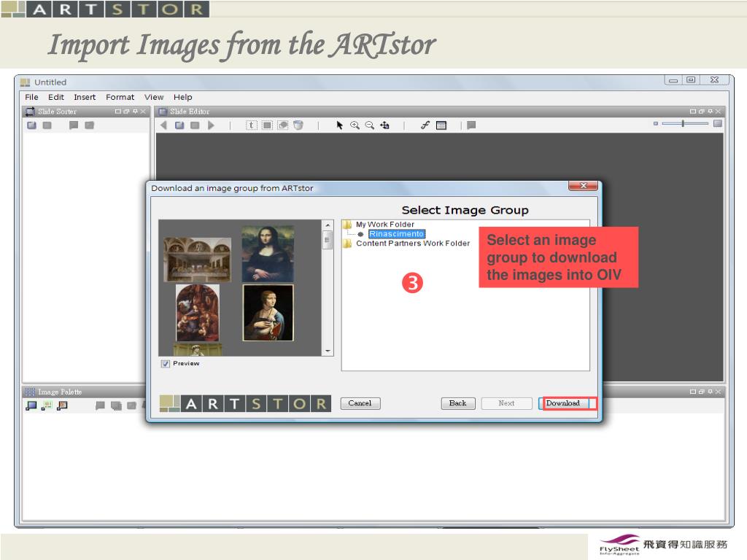
Task: Select Lady with an Ermine thumbnail
Action: 268,313
